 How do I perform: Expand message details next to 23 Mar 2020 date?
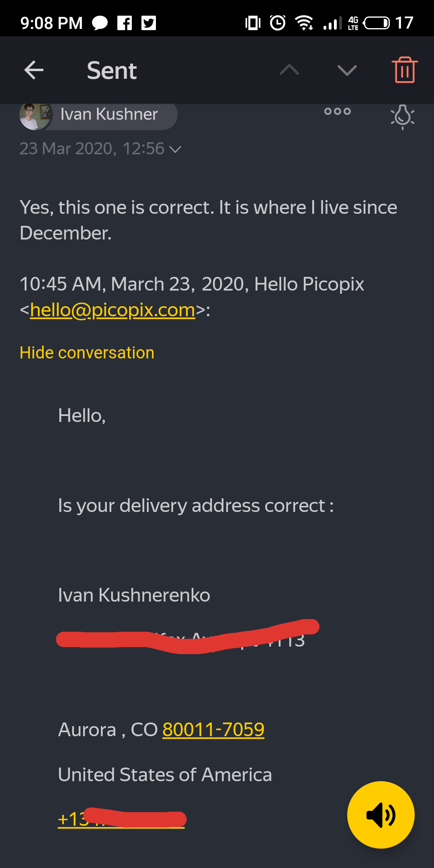[x=175, y=149]
